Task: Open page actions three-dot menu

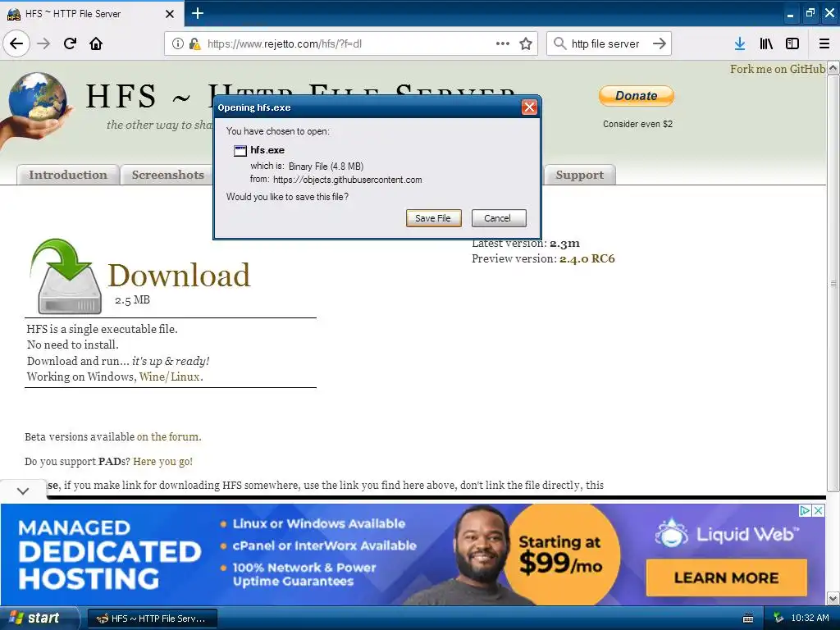Action: (503, 43)
